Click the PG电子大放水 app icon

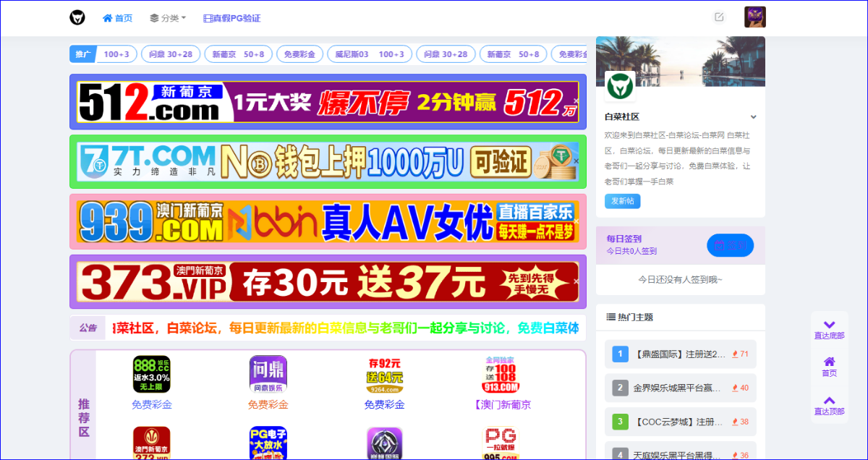pyautogui.click(x=268, y=443)
